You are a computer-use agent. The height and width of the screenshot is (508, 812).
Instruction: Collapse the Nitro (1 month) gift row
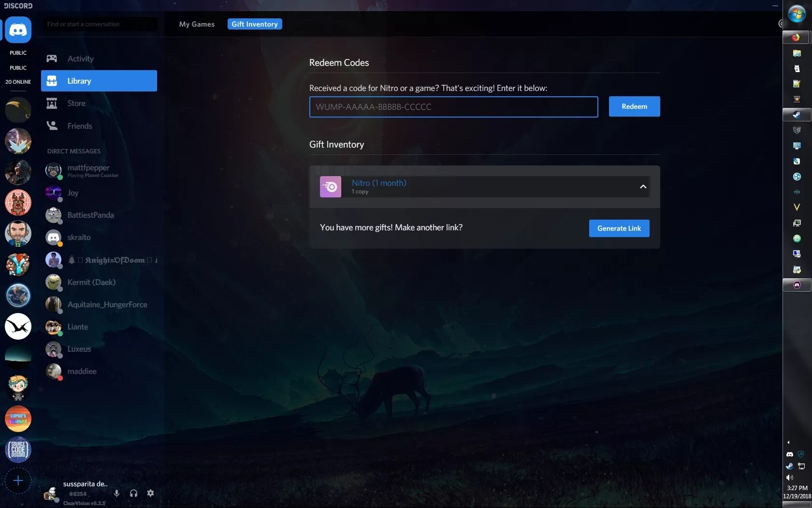coord(643,187)
